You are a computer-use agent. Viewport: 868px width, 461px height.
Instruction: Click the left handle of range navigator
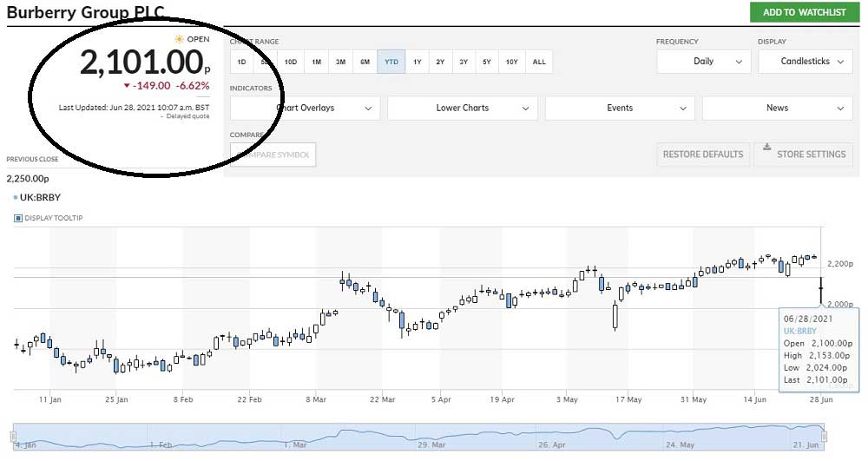pos(13,437)
